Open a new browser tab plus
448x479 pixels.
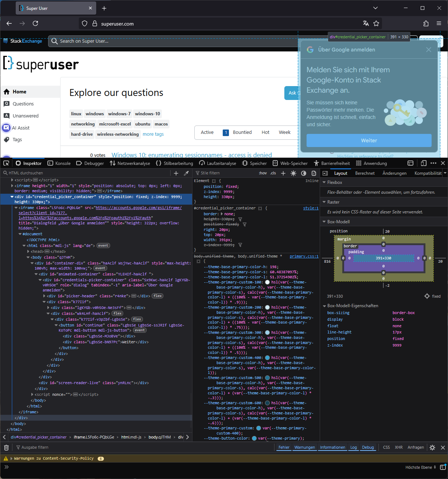click(104, 8)
